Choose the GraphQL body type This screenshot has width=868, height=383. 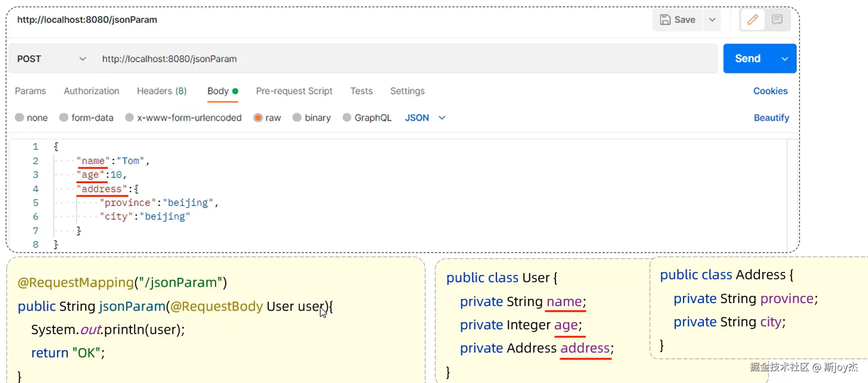[x=347, y=118]
